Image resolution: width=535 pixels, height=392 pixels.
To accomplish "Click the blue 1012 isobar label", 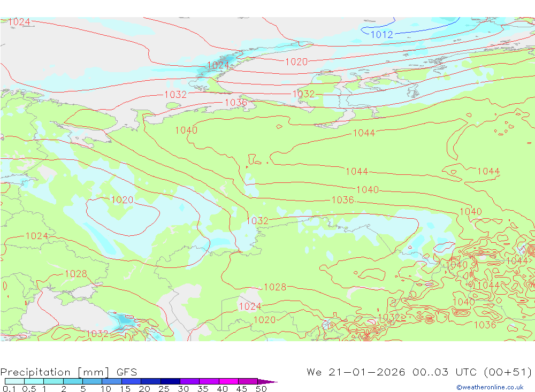I will click(381, 34).
